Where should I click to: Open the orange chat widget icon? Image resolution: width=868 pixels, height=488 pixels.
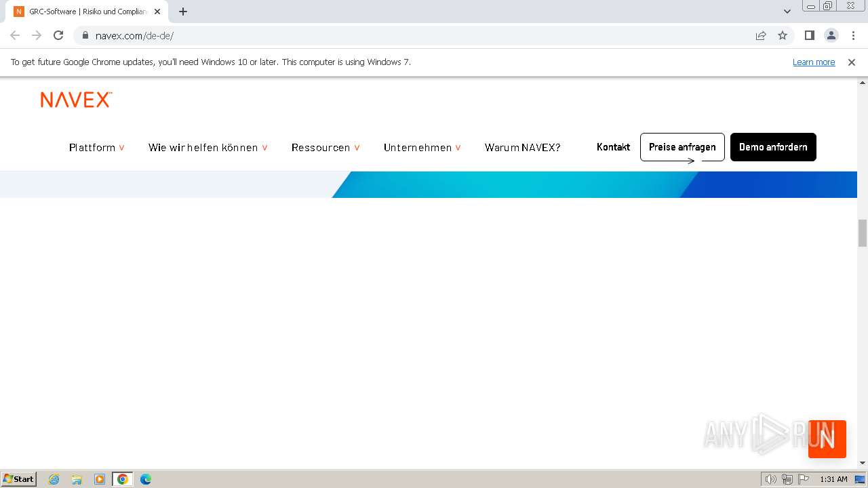coord(827,439)
